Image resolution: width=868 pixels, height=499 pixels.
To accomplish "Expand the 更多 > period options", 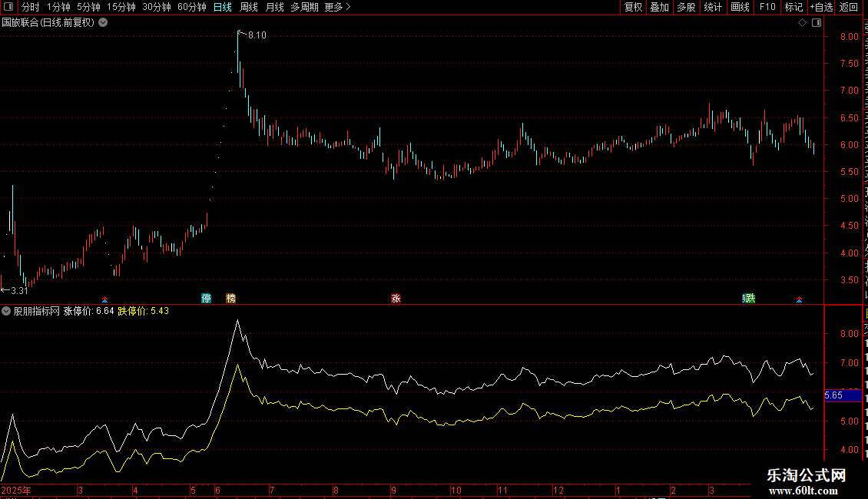I will tap(338, 7).
